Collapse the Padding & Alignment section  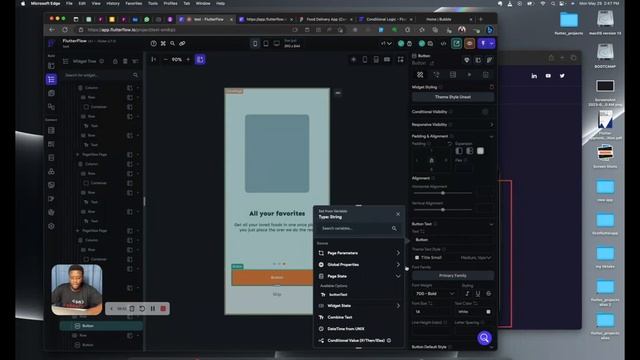491,136
